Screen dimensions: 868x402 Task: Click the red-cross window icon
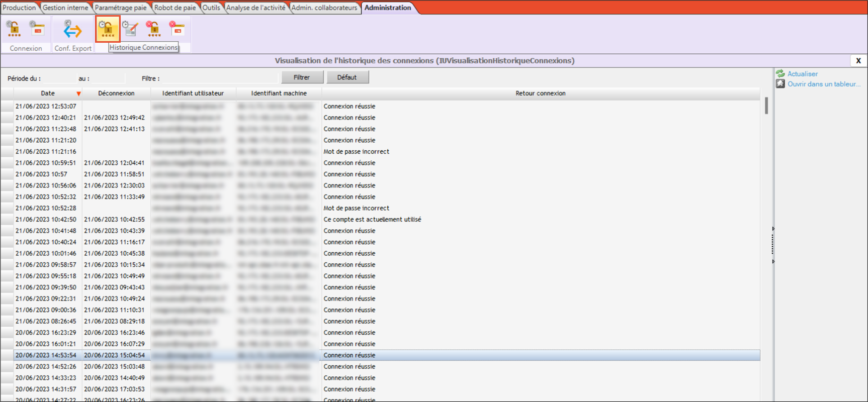click(177, 29)
